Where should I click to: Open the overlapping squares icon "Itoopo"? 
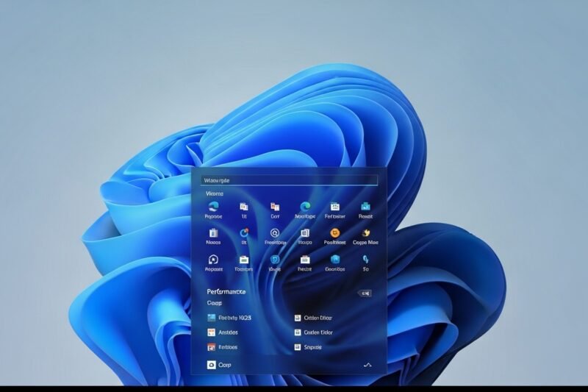click(x=305, y=236)
